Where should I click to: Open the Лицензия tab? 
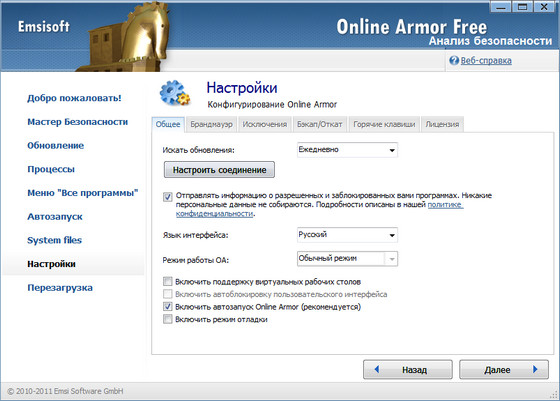[x=442, y=124]
